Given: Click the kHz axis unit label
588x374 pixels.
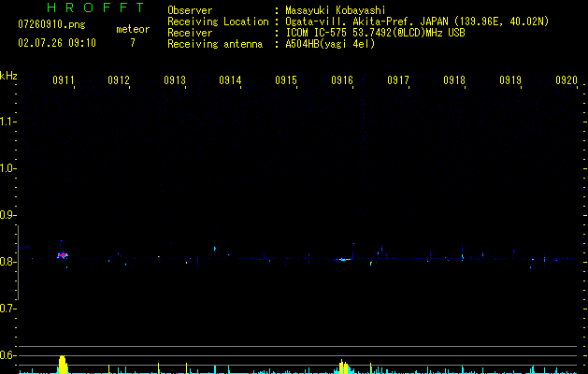Looking at the screenshot, I should coord(8,76).
